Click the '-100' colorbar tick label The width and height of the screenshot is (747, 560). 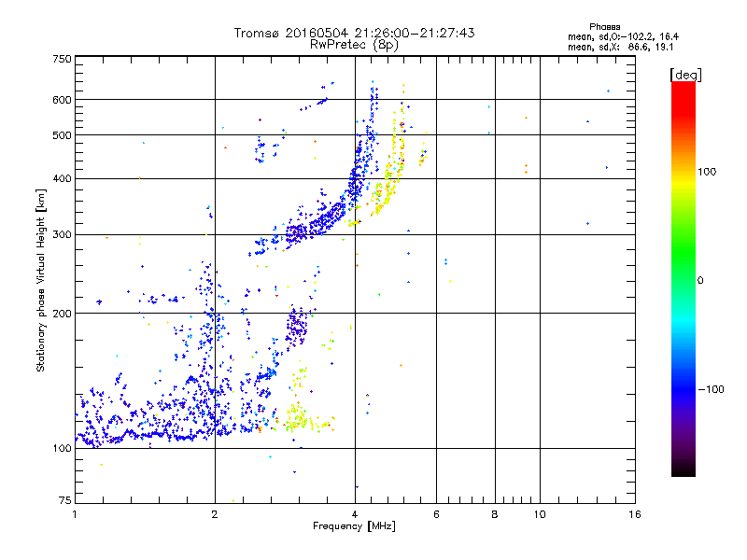coord(711,389)
